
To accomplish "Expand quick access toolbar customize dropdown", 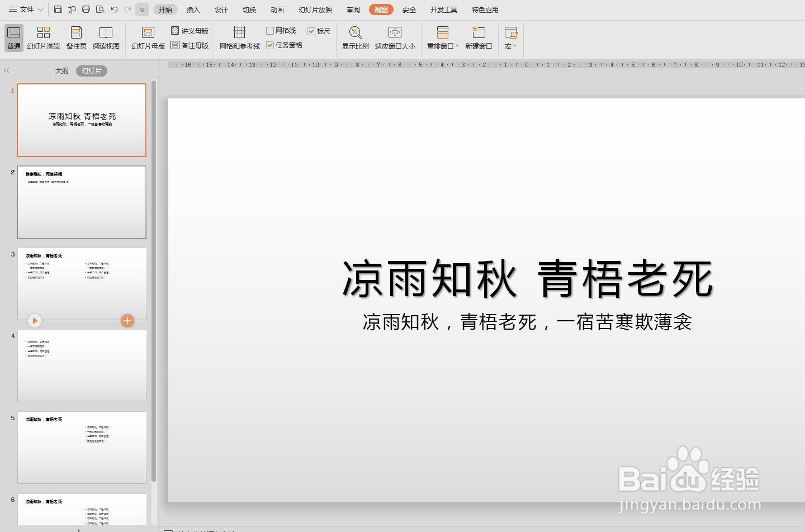I will click(x=142, y=9).
